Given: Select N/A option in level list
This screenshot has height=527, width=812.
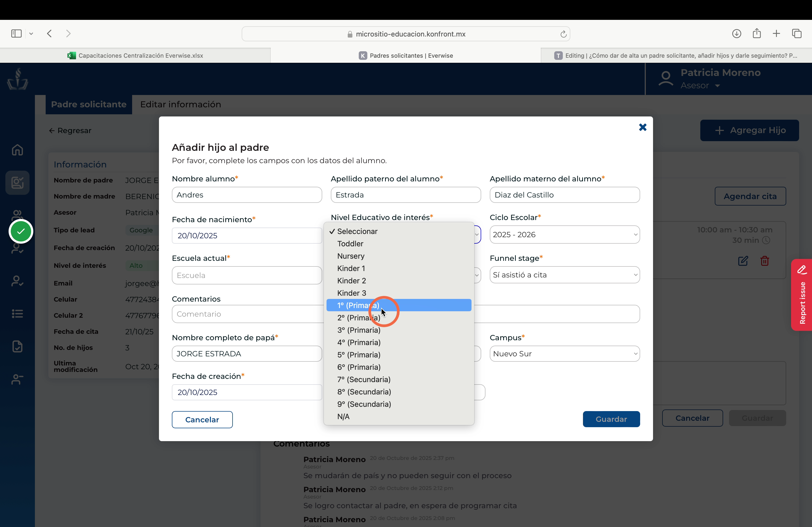Looking at the screenshot, I should [x=399, y=416].
